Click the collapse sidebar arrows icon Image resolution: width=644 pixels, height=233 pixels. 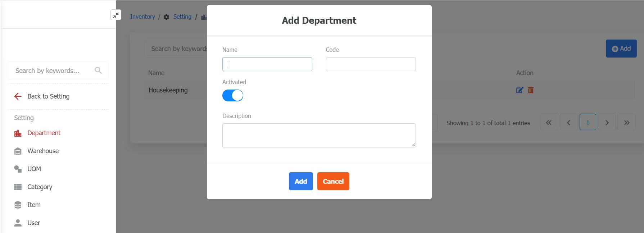tap(116, 15)
